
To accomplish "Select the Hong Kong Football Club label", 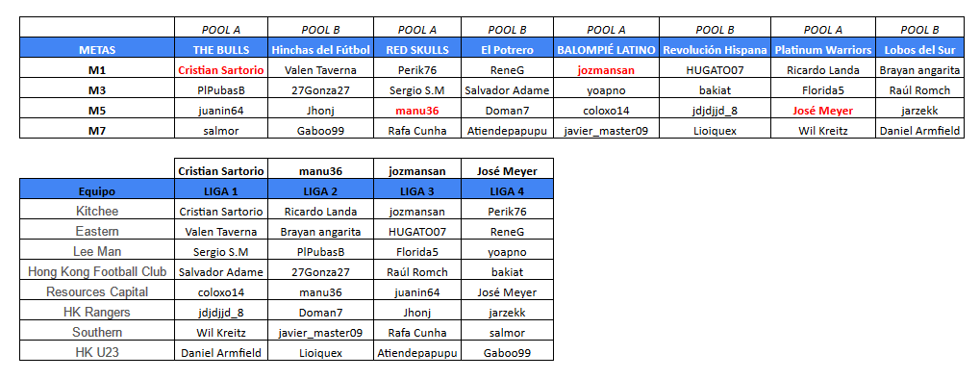I will tap(97, 271).
